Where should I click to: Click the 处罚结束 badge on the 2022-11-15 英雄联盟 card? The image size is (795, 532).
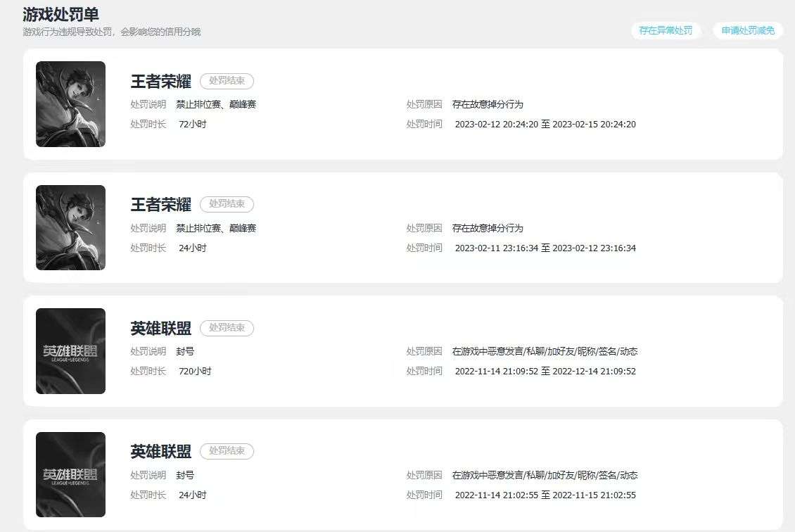coord(227,451)
